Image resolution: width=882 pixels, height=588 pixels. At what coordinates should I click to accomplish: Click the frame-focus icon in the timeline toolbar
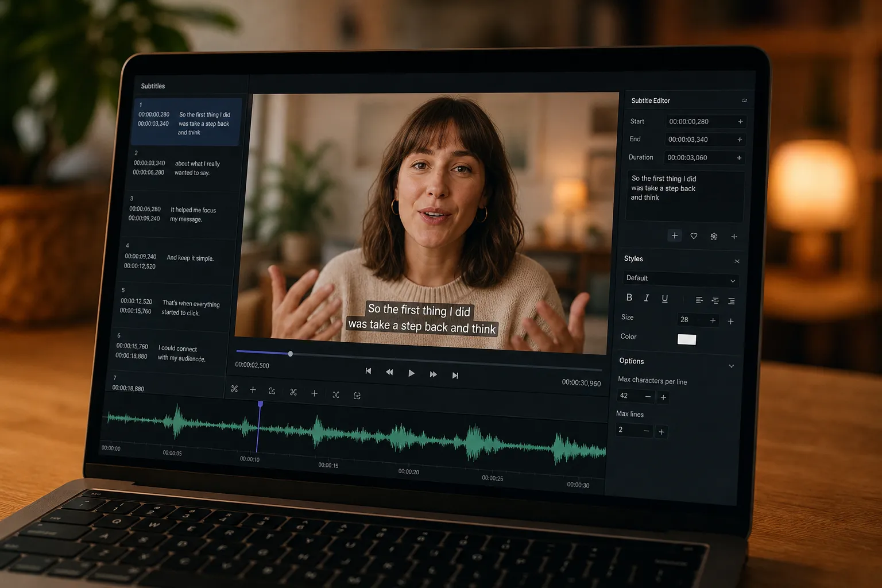pos(357,396)
